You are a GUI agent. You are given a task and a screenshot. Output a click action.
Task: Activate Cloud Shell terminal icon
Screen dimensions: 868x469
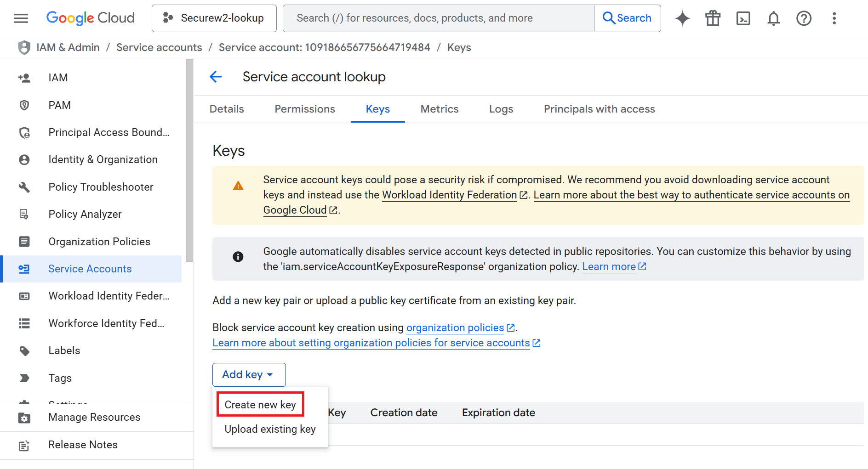coord(743,18)
